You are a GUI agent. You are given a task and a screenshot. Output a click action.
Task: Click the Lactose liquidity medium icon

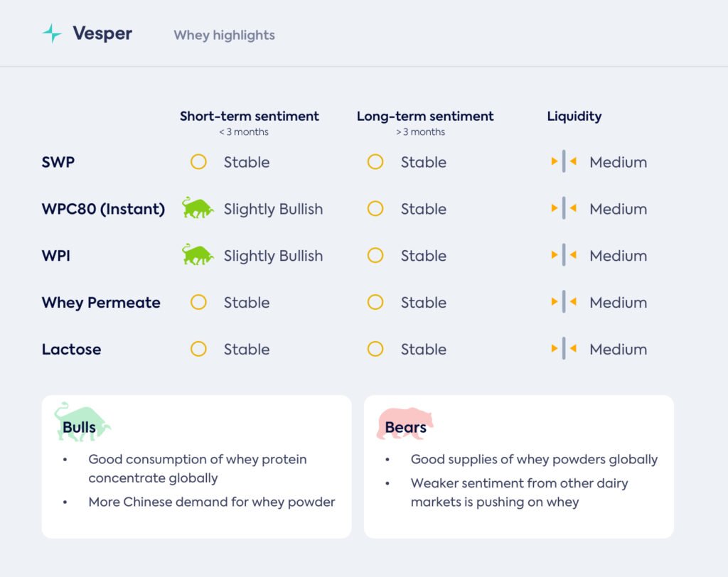[564, 349]
